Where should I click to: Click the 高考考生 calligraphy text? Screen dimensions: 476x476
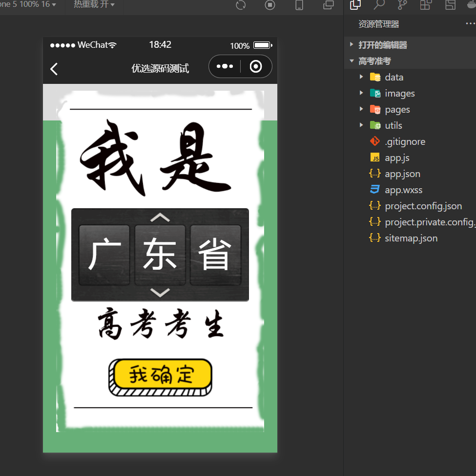(161, 324)
